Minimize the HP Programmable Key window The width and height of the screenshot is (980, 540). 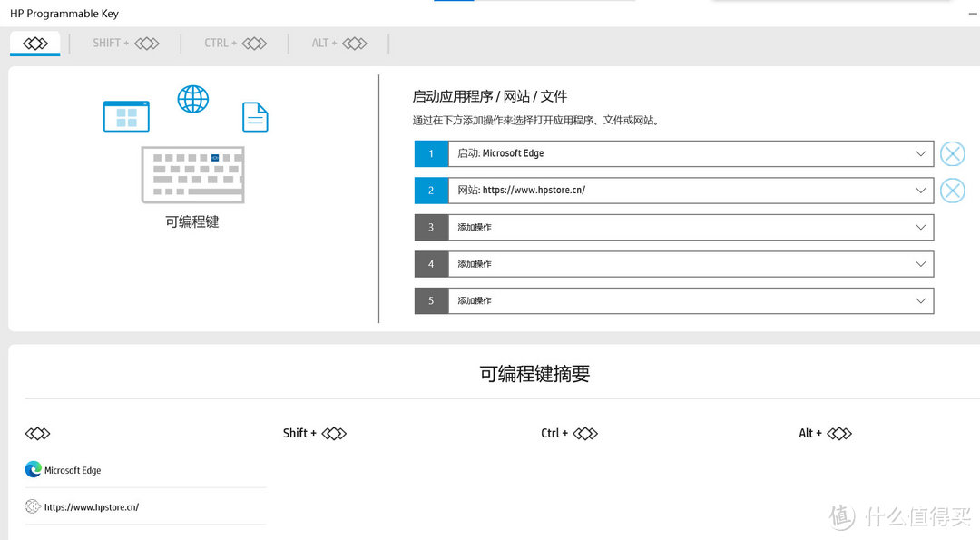pyautogui.click(x=973, y=13)
